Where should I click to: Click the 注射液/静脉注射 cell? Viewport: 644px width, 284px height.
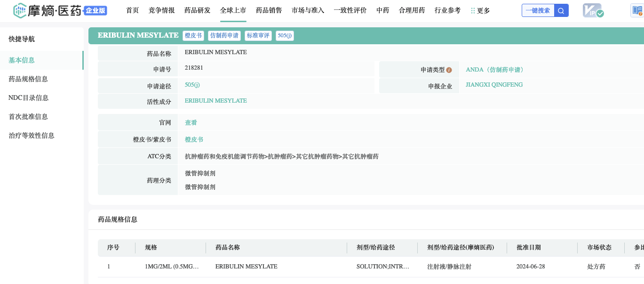coord(449,267)
